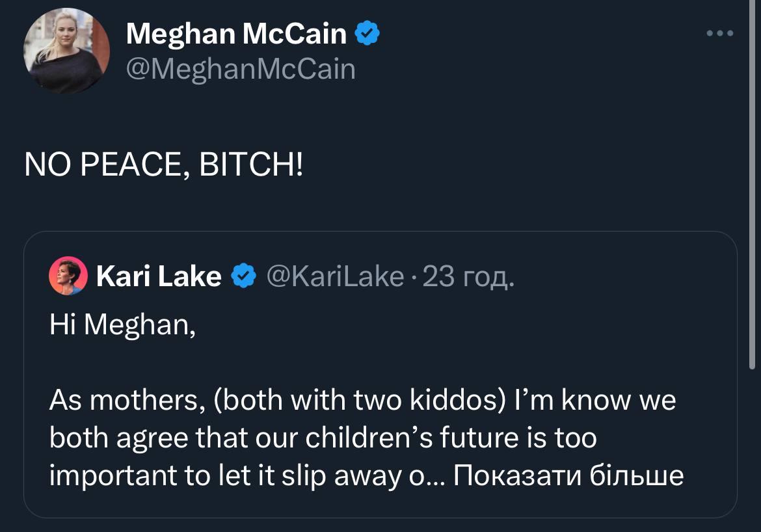Click Kari Lake's verified checkmark badge
The image size is (761, 532).
244,277
